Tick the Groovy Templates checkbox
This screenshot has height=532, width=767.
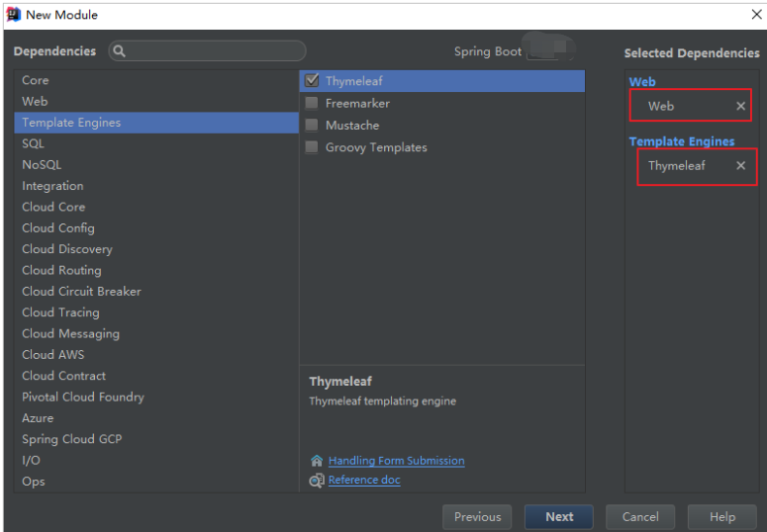click(x=312, y=147)
